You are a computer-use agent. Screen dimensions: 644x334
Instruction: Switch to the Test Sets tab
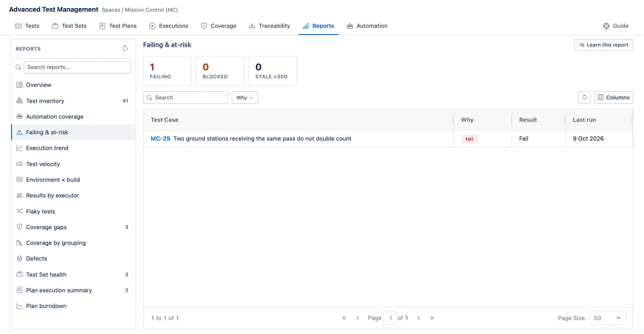click(69, 26)
